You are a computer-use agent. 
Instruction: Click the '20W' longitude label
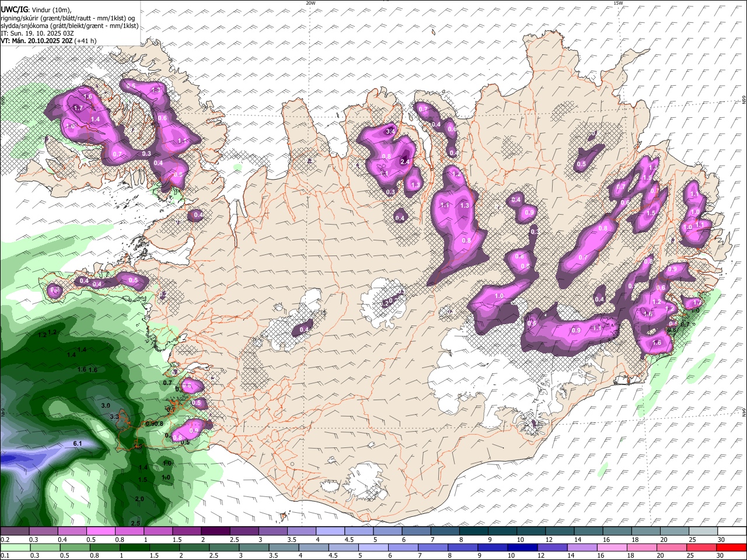(x=311, y=3)
